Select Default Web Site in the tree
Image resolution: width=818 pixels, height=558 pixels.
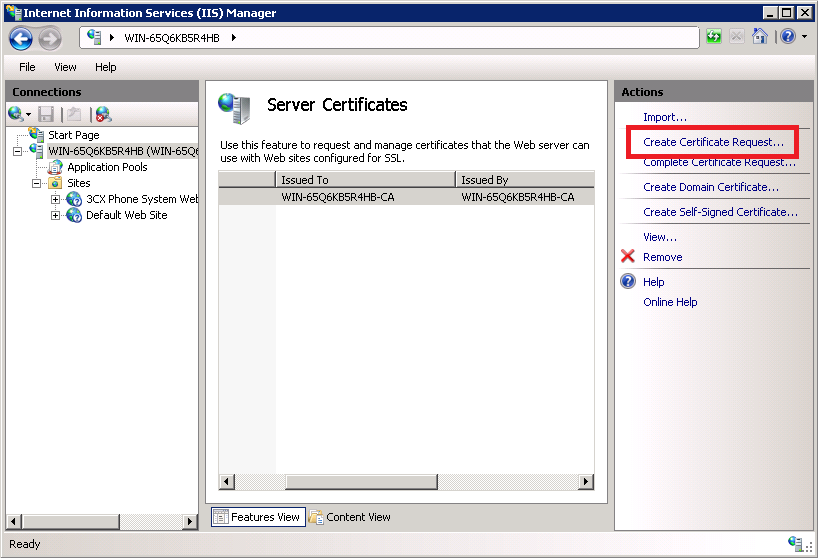[127, 215]
